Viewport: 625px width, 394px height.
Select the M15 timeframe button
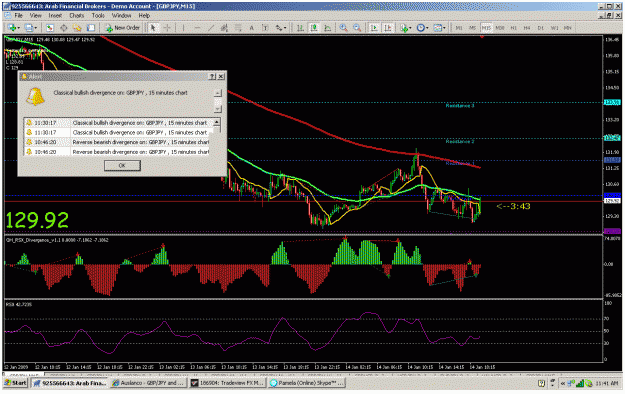486,28
